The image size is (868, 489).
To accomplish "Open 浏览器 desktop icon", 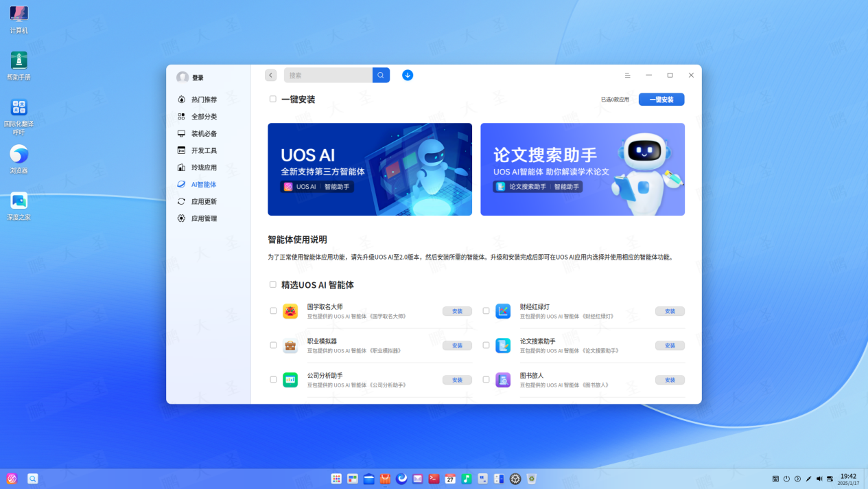I will pos(19,159).
